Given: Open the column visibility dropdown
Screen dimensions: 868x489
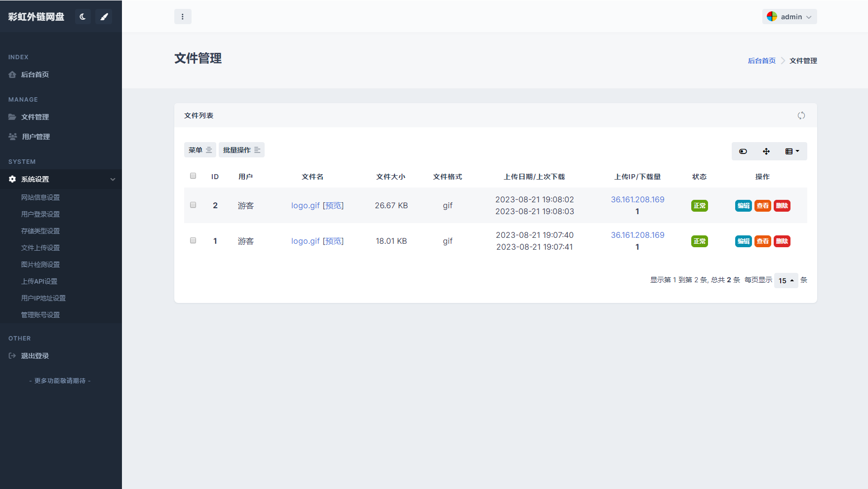Looking at the screenshot, I should (x=792, y=151).
